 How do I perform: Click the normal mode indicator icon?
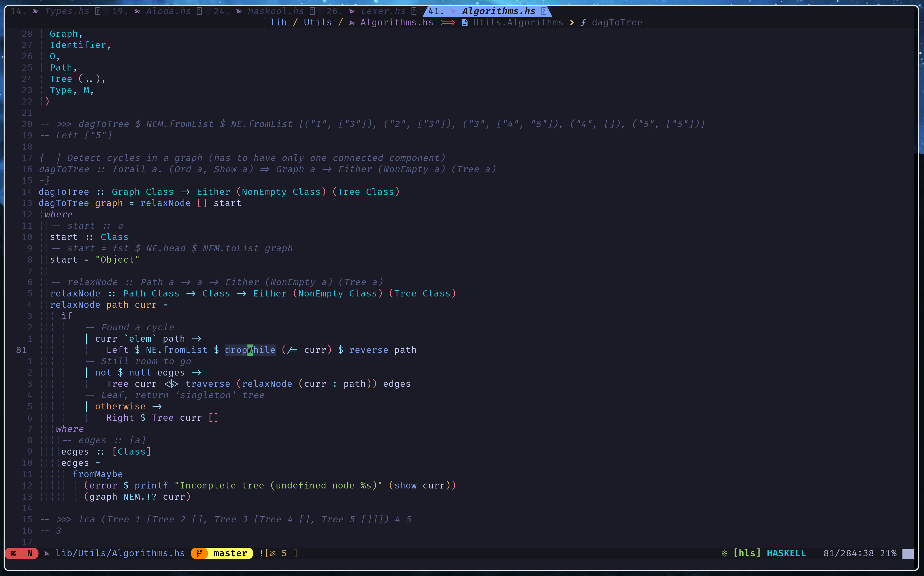(x=14, y=553)
